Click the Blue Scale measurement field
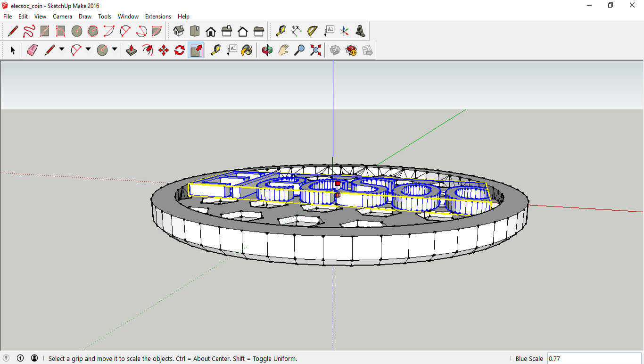The image size is (644, 364). (594, 358)
